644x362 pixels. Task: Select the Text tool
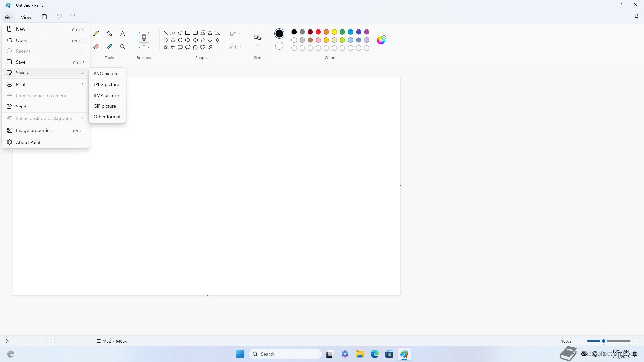coord(123,33)
